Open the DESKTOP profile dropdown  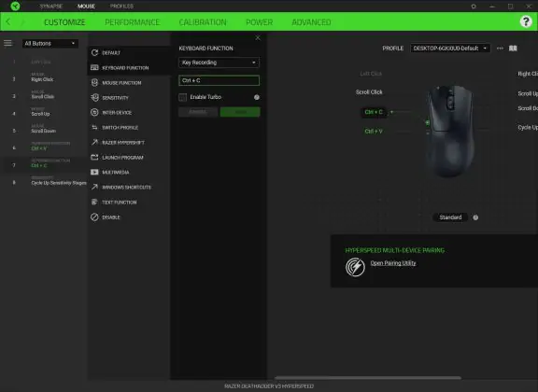[x=450, y=49]
